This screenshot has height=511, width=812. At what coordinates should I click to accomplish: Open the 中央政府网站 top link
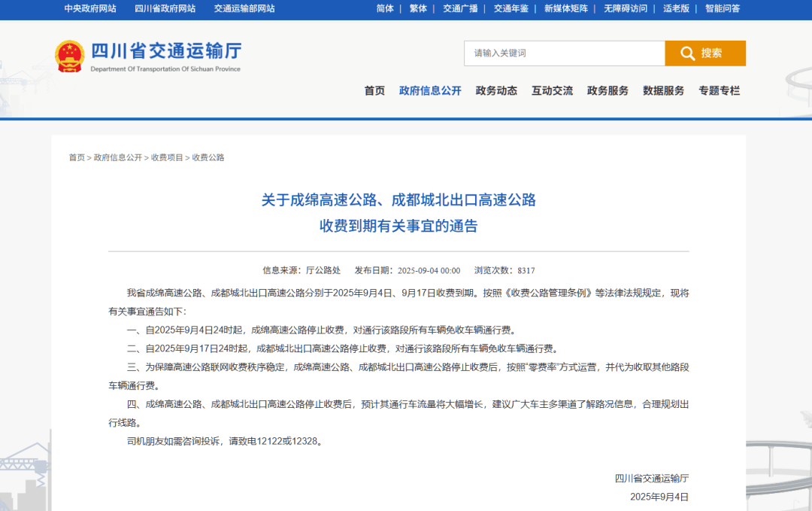tap(90, 8)
